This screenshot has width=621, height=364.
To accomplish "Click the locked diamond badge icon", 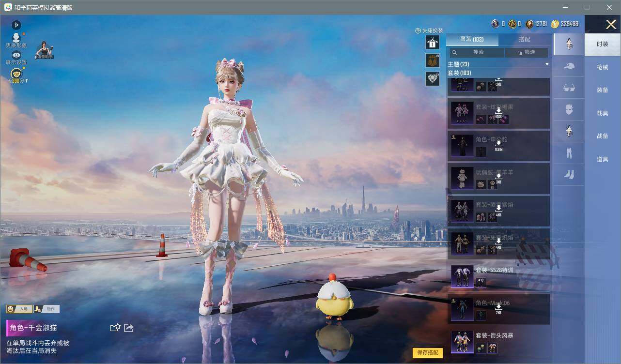I will coord(432,79).
